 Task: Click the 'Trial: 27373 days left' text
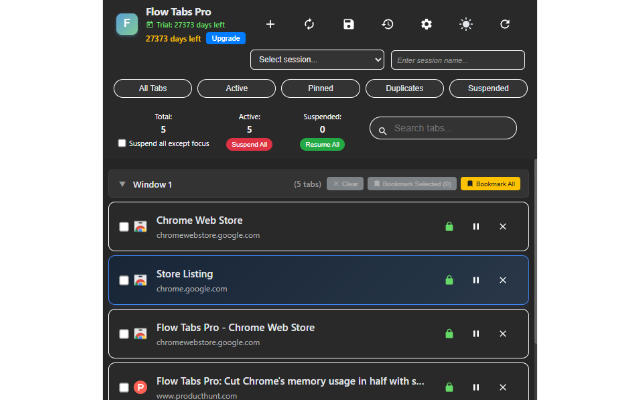point(191,25)
